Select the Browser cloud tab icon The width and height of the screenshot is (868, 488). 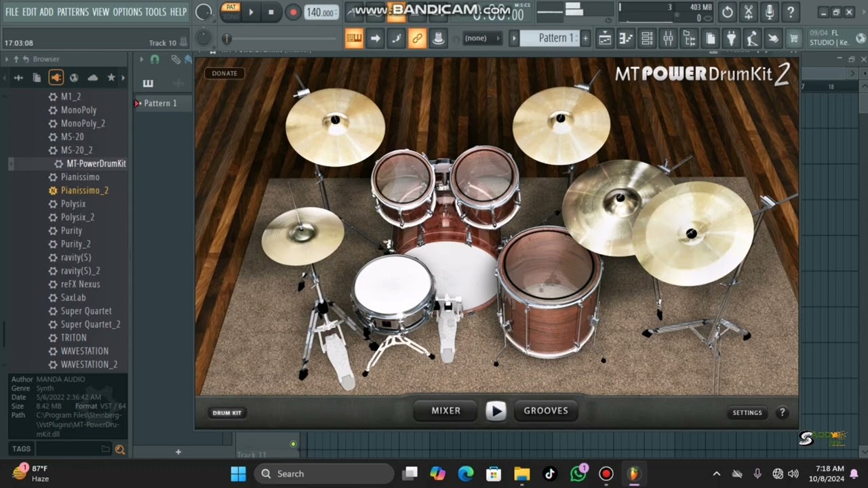(93, 78)
